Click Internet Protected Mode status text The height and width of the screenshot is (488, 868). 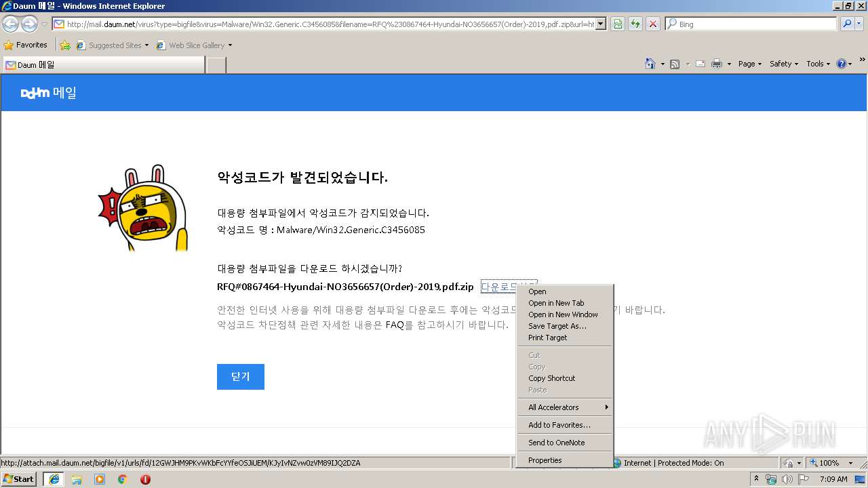pos(673,463)
